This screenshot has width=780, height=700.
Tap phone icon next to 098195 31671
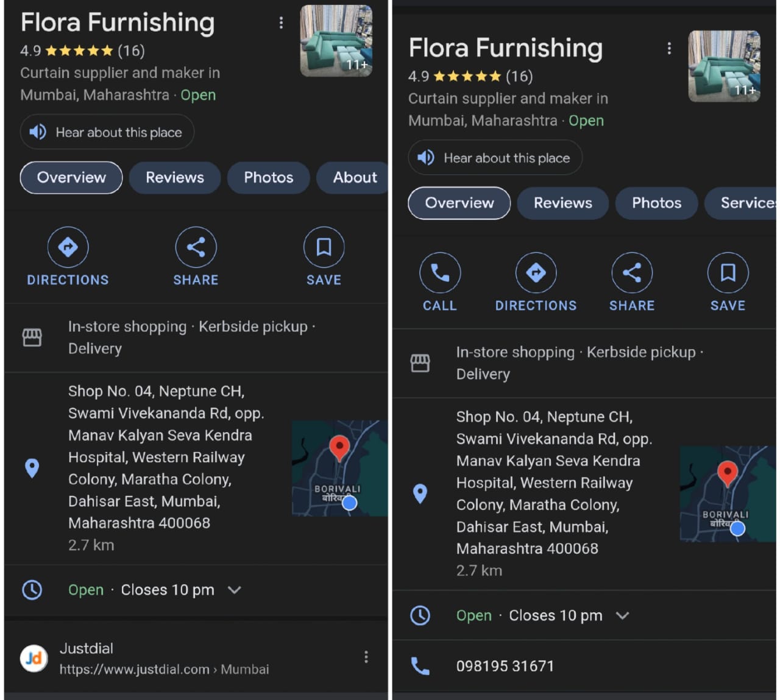(420, 666)
